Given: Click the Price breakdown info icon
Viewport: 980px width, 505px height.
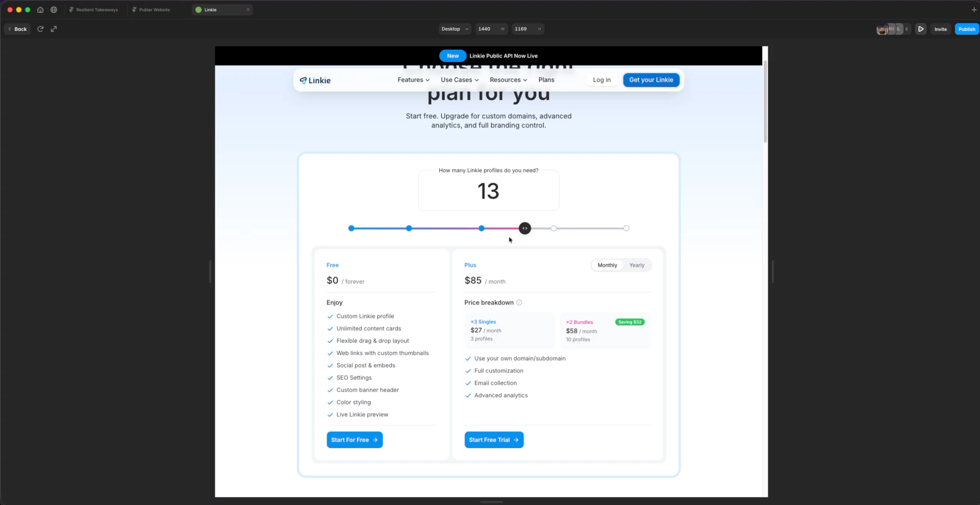Looking at the screenshot, I should click(519, 302).
